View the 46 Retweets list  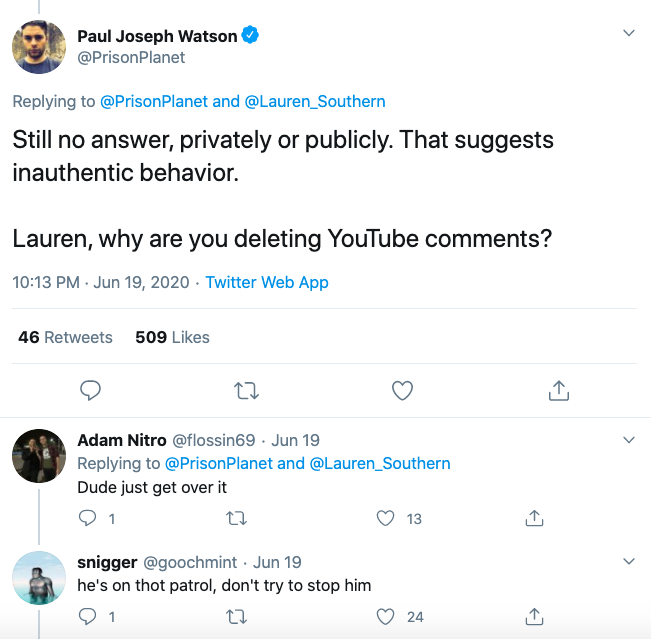point(65,337)
